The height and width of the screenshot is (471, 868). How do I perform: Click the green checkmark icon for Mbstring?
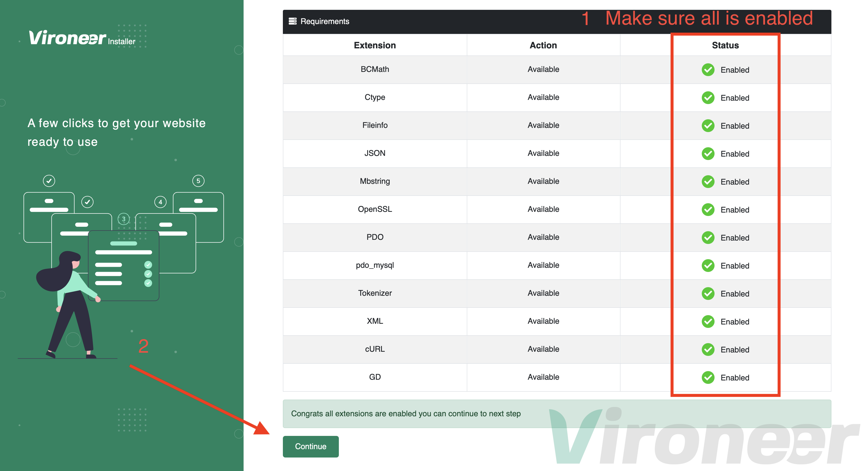(708, 182)
